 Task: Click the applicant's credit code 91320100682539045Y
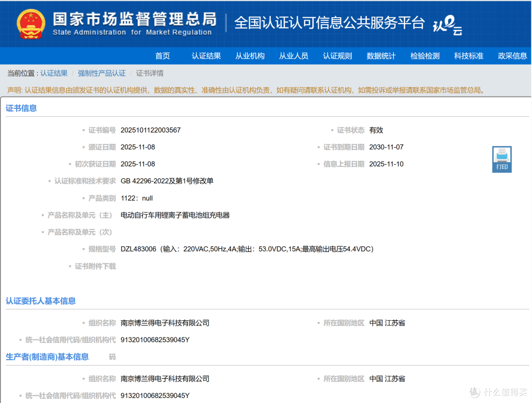(155, 340)
